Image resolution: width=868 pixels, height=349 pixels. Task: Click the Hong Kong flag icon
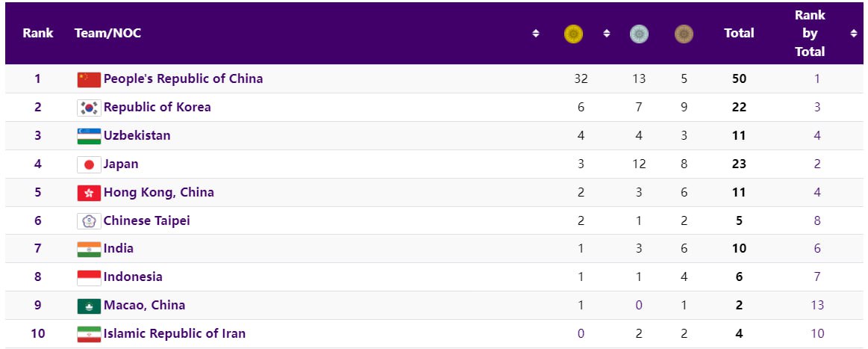[89, 193]
